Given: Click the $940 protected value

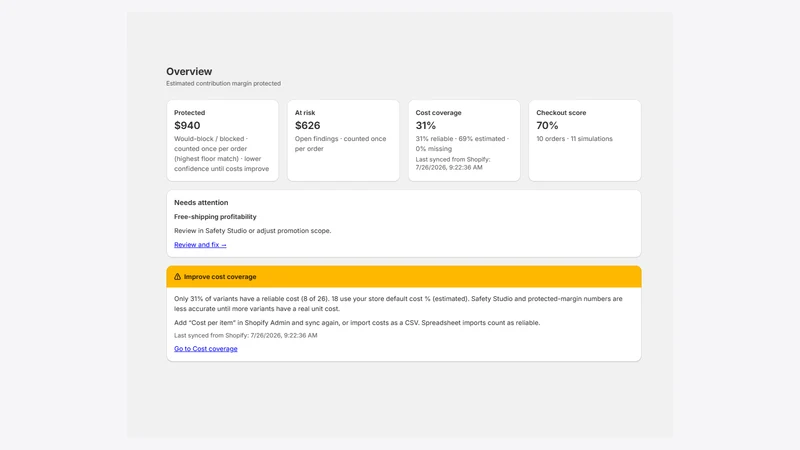Looking at the screenshot, I should point(187,126).
